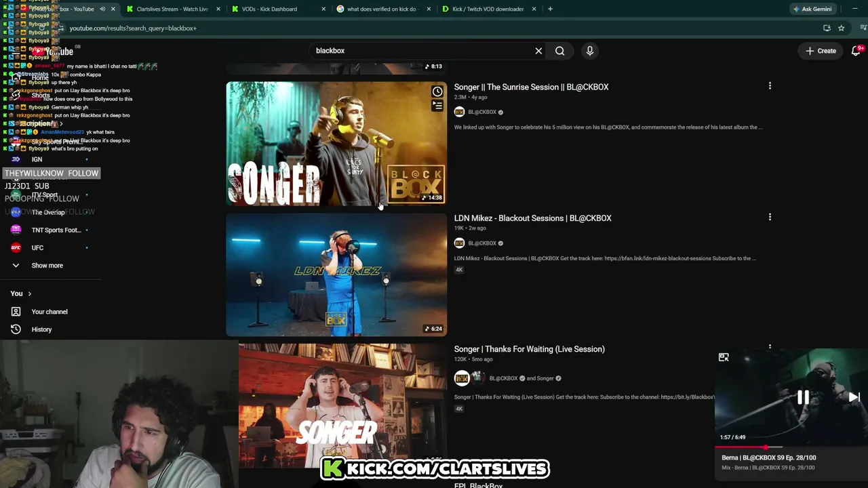Open Your channel in sidebar
This screenshot has width=868, height=488.
(51, 312)
